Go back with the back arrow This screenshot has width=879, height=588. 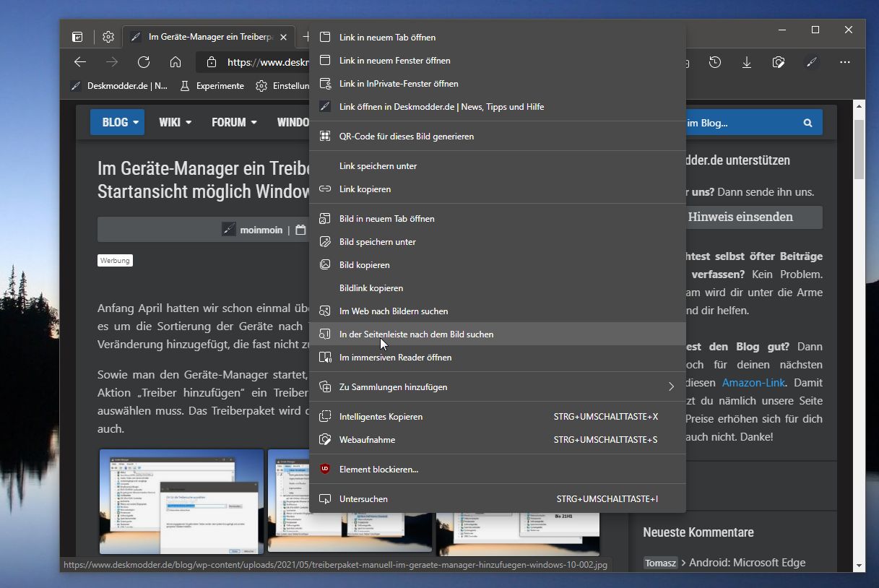[80, 62]
